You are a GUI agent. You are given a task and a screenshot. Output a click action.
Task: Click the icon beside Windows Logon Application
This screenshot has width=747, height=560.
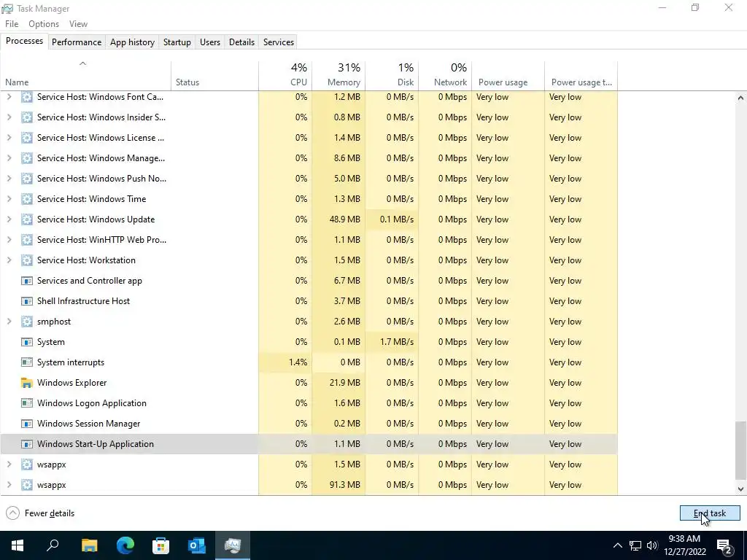click(x=27, y=403)
